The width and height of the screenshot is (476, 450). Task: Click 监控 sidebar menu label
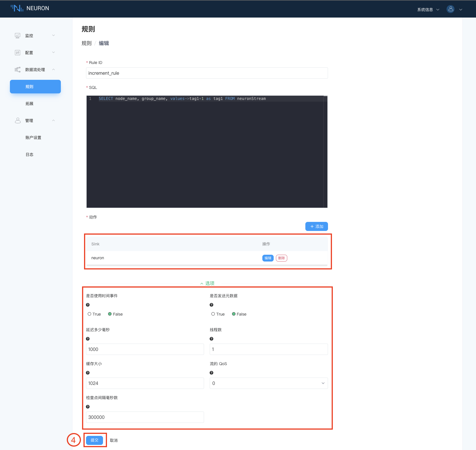tap(29, 36)
